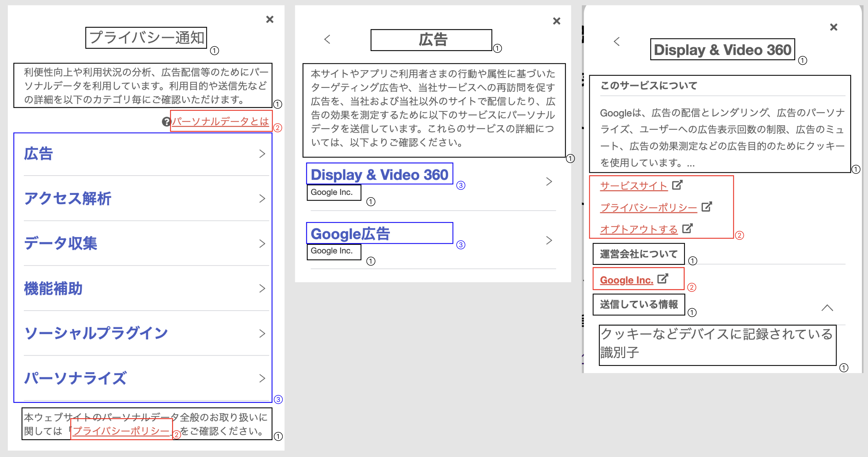Click the back arrow on the Display & Video 360 panel

click(617, 42)
